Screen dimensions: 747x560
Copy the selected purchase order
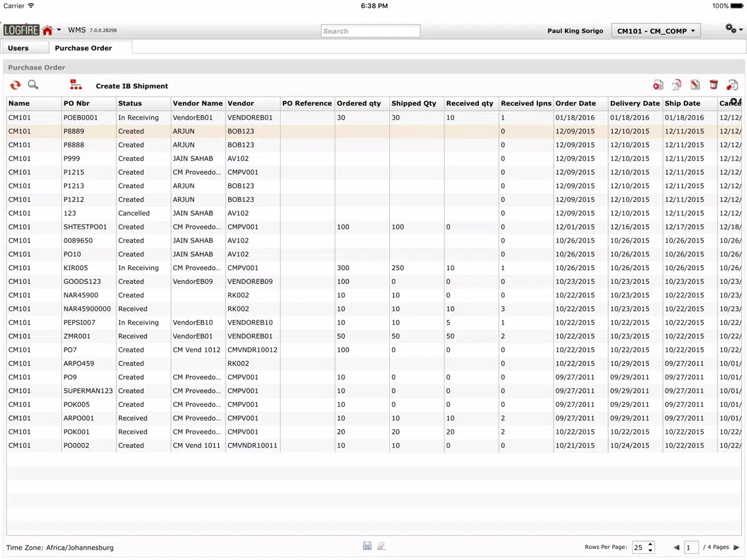[x=677, y=85]
